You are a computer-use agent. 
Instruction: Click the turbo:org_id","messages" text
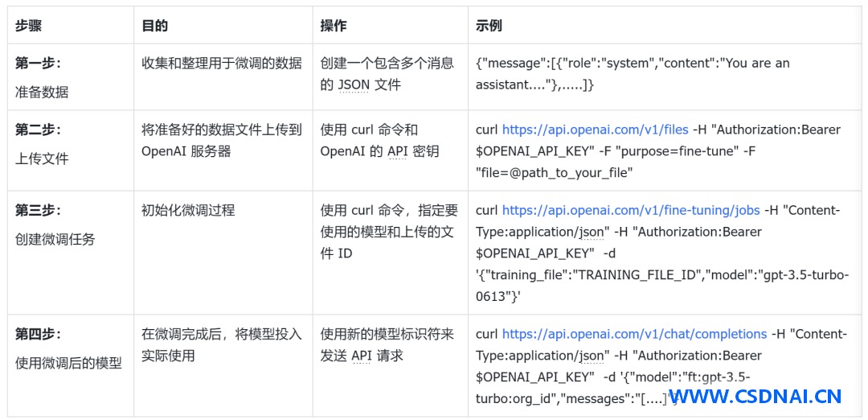(555, 399)
